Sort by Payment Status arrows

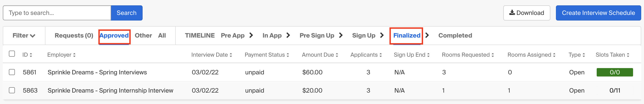point(288,55)
